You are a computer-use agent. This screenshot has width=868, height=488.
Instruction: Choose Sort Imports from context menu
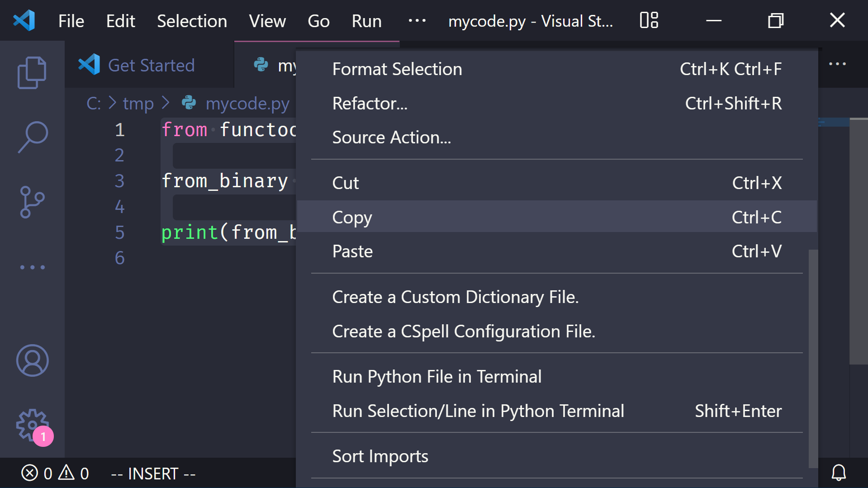click(x=557, y=456)
